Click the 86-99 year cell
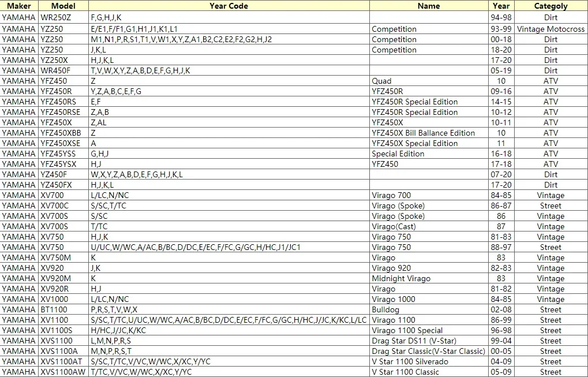 click(501, 320)
